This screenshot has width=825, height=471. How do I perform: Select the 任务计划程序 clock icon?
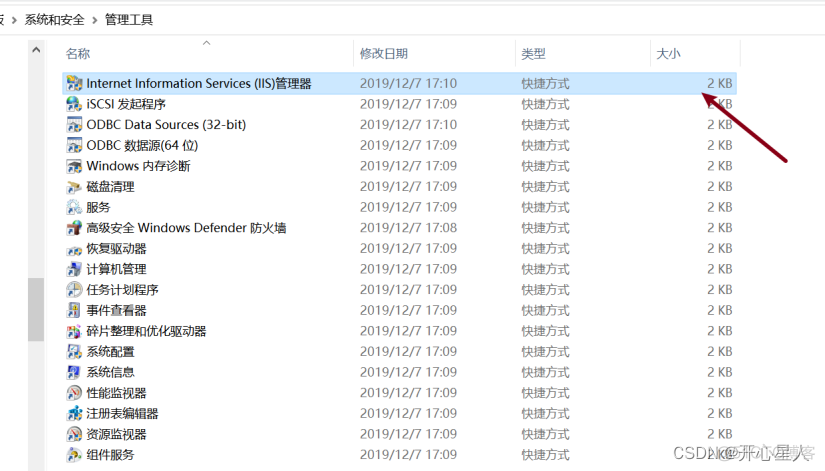(x=74, y=289)
